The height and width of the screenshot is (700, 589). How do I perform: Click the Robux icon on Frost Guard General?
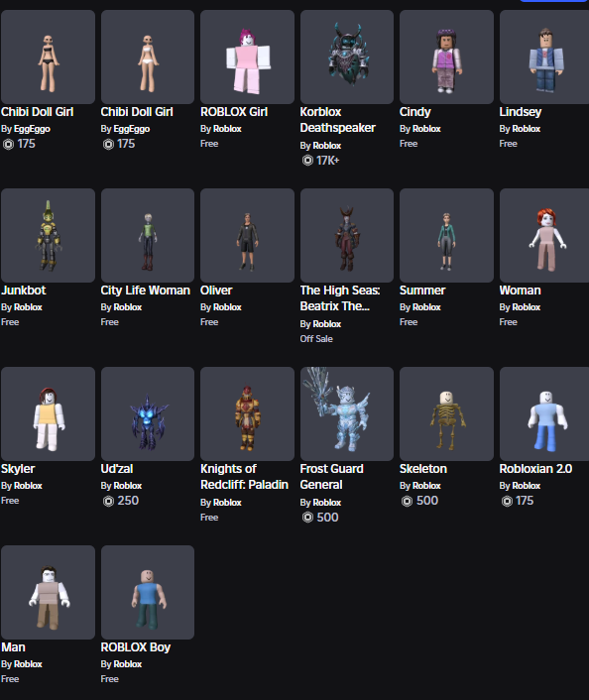coord(307,518)
